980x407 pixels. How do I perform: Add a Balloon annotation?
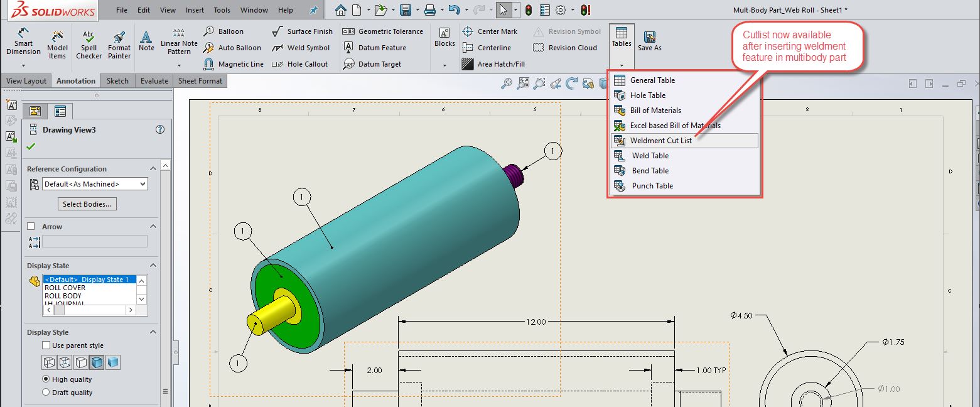223,31
